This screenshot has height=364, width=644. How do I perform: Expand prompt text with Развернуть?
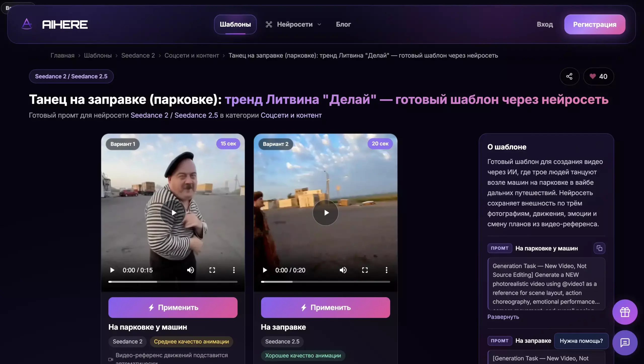point(503,317)
